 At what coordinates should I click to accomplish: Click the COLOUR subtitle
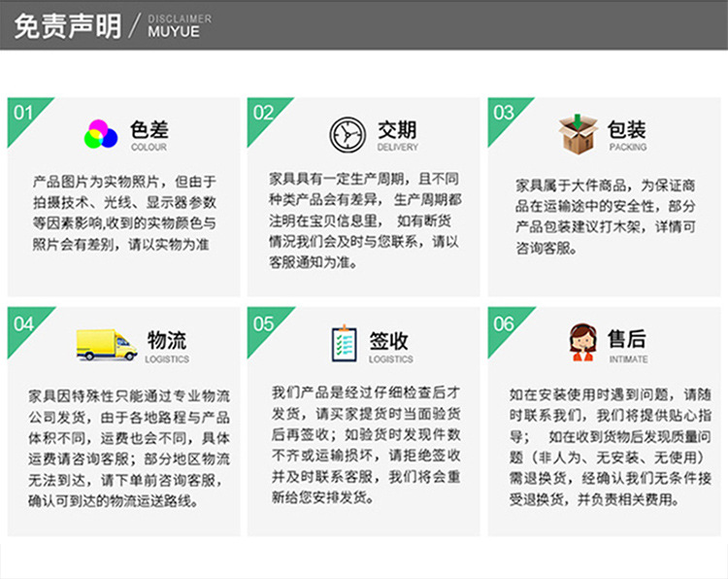click(x=149, y=147)
